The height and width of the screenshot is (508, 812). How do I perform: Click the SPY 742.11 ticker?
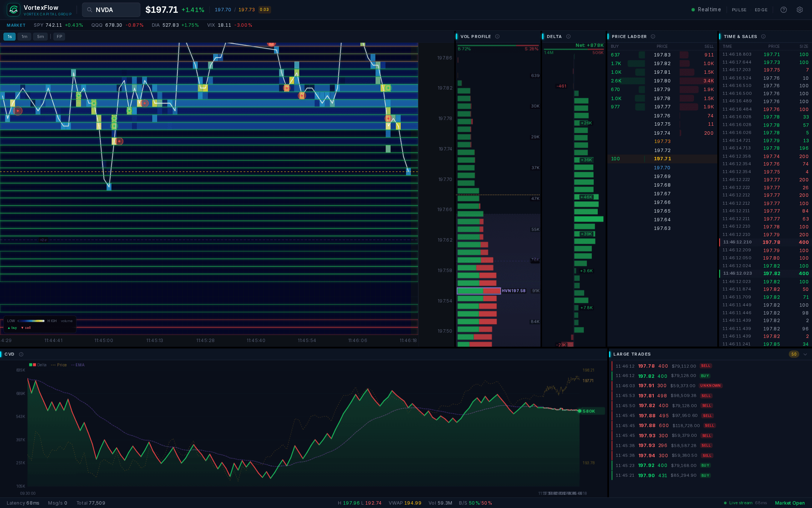(x=58, y=25)
